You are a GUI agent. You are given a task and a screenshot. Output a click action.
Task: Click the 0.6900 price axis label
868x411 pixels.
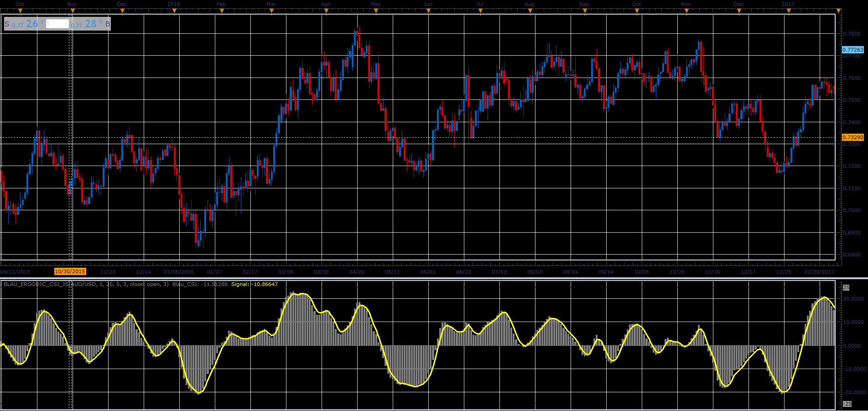[852, 233]
